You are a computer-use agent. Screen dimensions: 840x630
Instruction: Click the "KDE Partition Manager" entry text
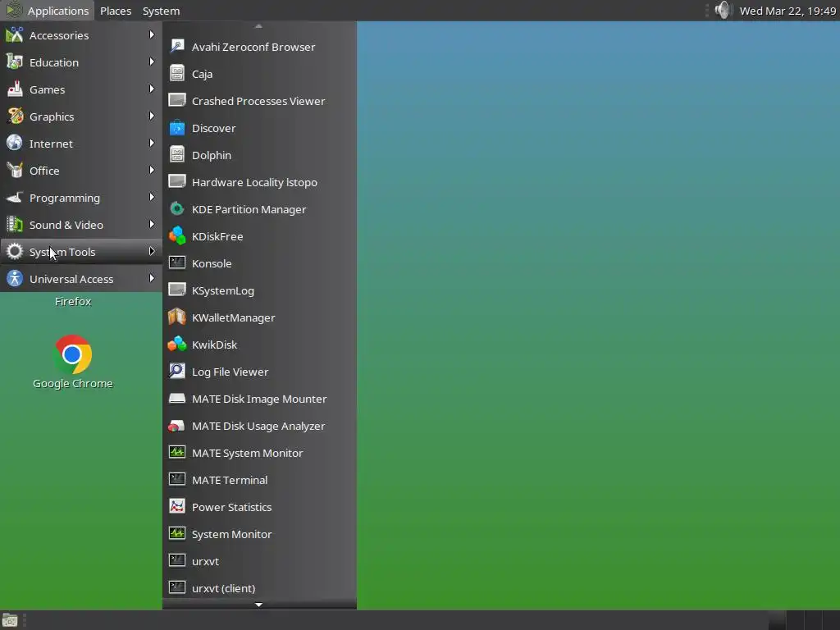click(x=249, y=209)
